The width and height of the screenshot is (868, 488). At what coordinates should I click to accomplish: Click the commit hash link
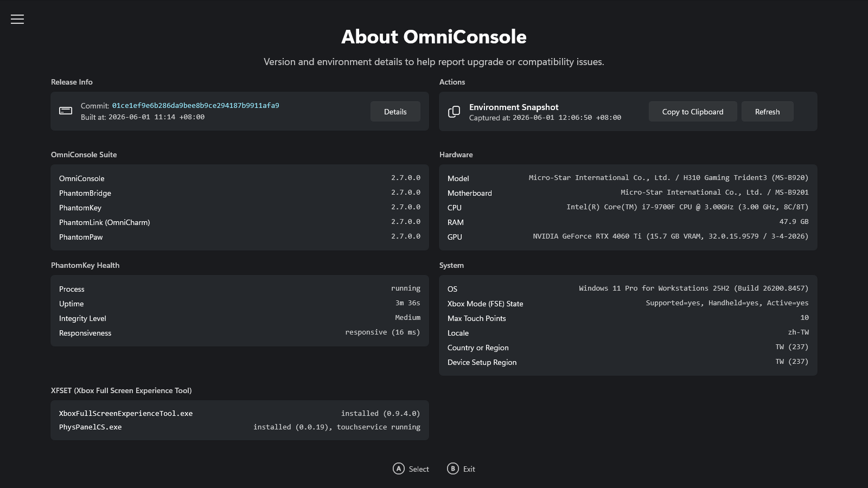click(196, 106)
